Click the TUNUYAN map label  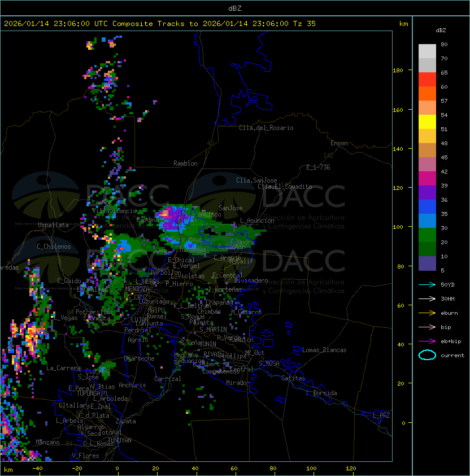[x=120, y=440]
